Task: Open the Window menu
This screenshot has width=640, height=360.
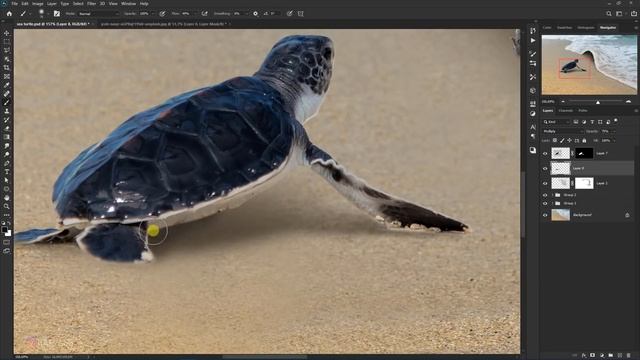Action: 129,4
